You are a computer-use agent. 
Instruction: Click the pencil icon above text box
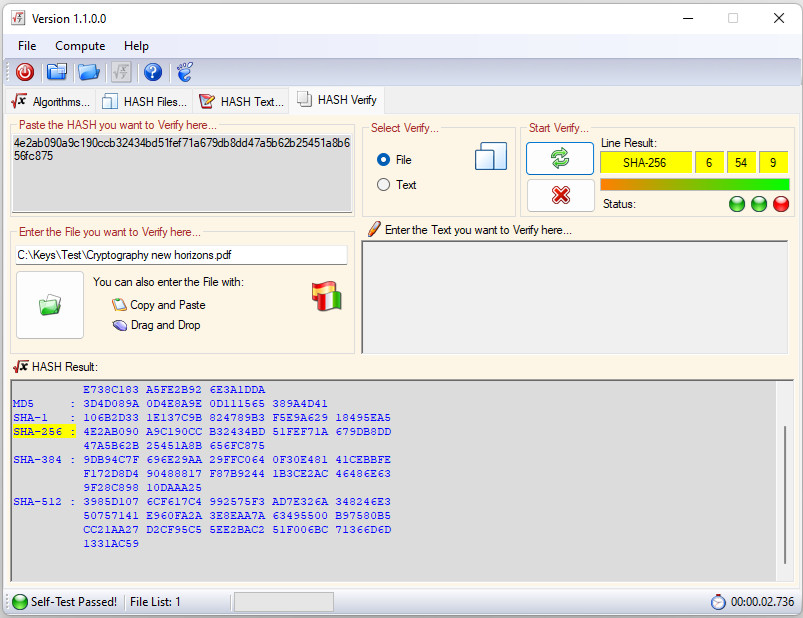pos(374,228)
